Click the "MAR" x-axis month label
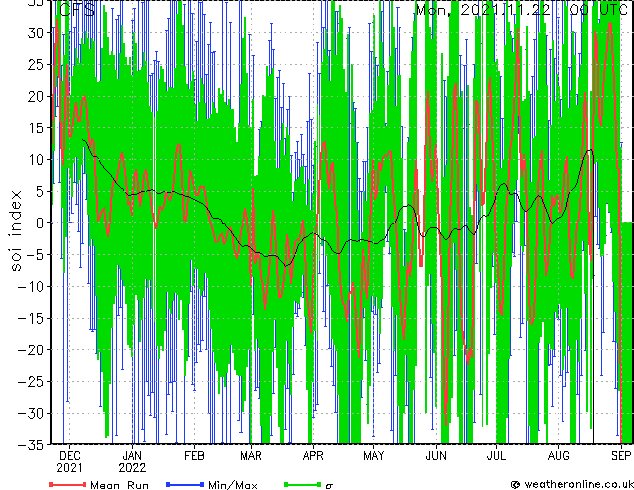 coord(251,456)
